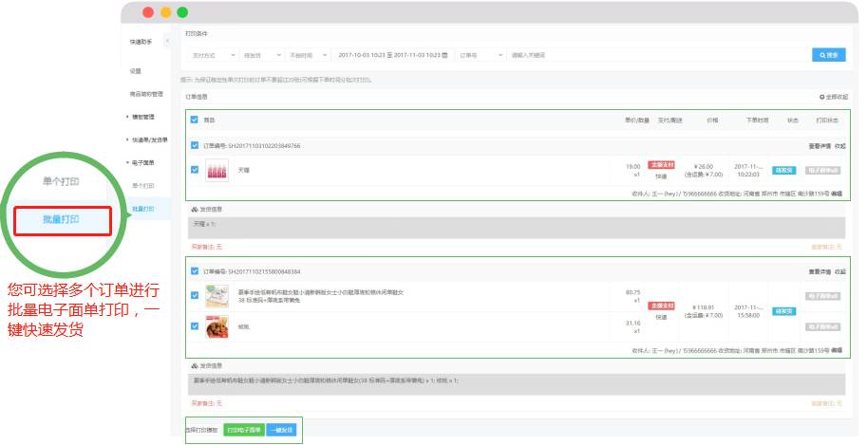This screenshot has width=868, height=445.
Task: Toggle the 核桃 item checkbox
Action: [x=195, y=325]
